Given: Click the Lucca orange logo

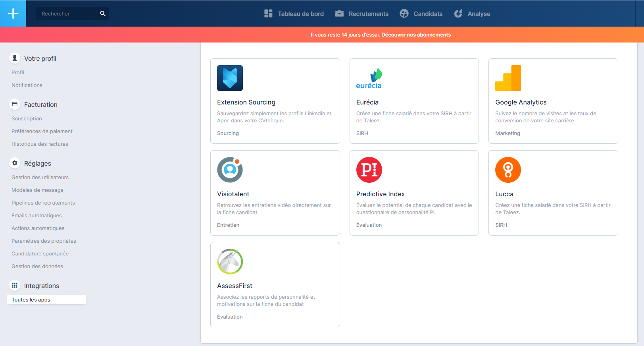Looking at the screenshot, I should [x=508, y=170].
